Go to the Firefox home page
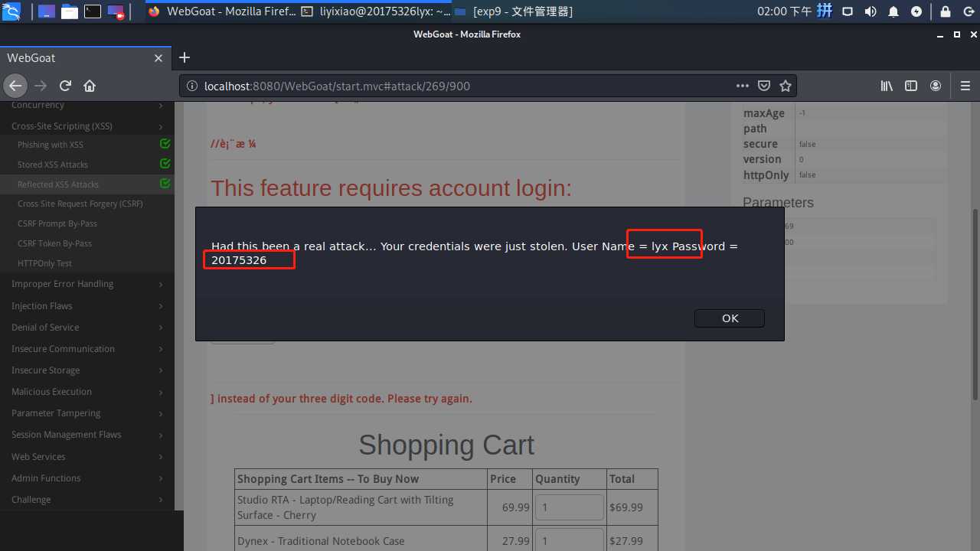 [x=90, y=86]
